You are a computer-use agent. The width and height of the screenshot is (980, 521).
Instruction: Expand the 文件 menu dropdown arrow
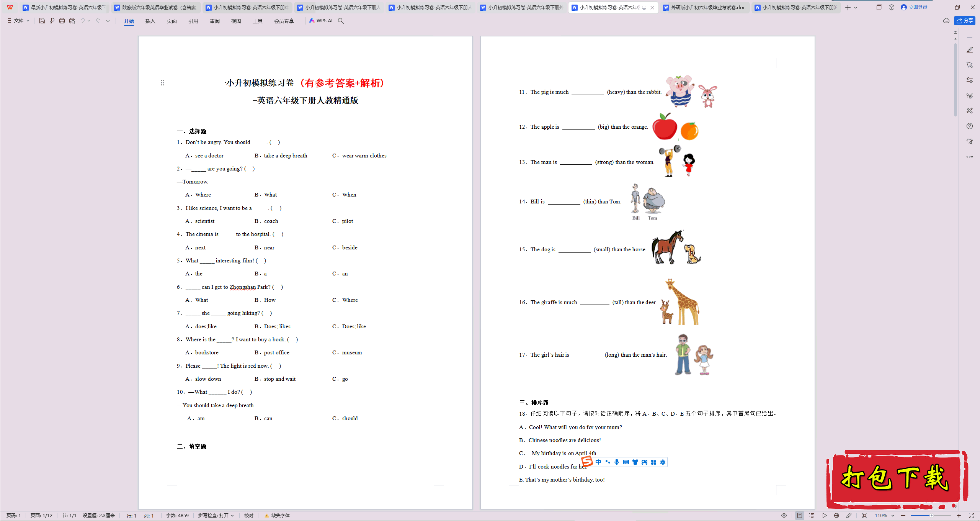click(x=28, y=21)
